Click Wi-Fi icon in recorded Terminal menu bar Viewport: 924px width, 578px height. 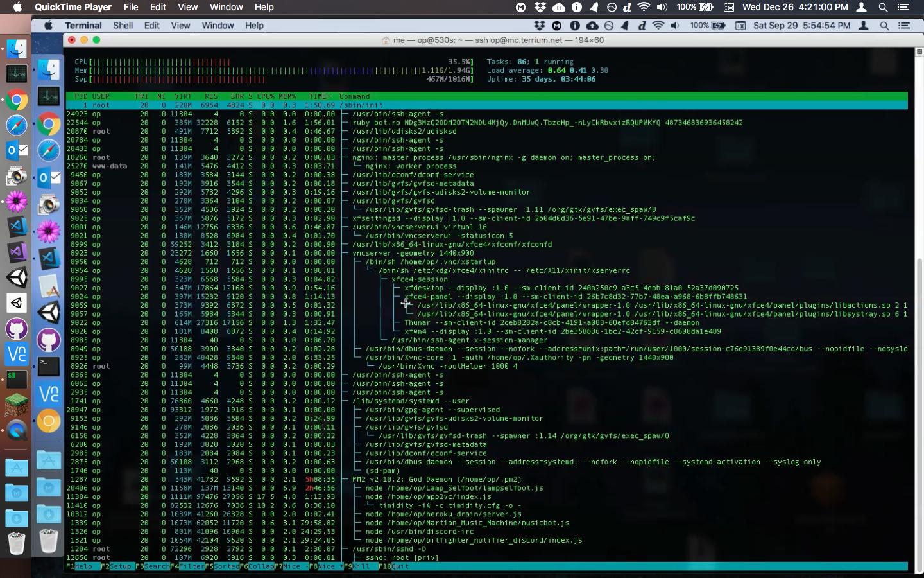pos(658,26)
